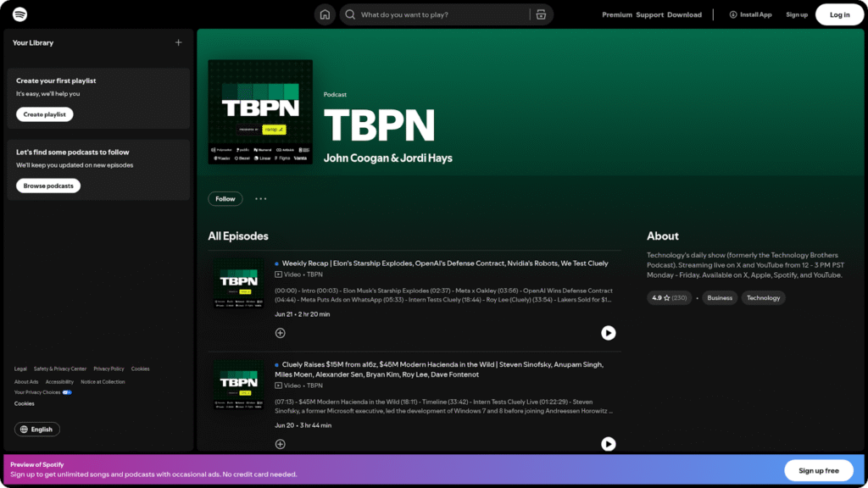Click the All Episodes heading
Viewport: 868px width, 488px height.
pyautogui.click(x=238, y=236)
